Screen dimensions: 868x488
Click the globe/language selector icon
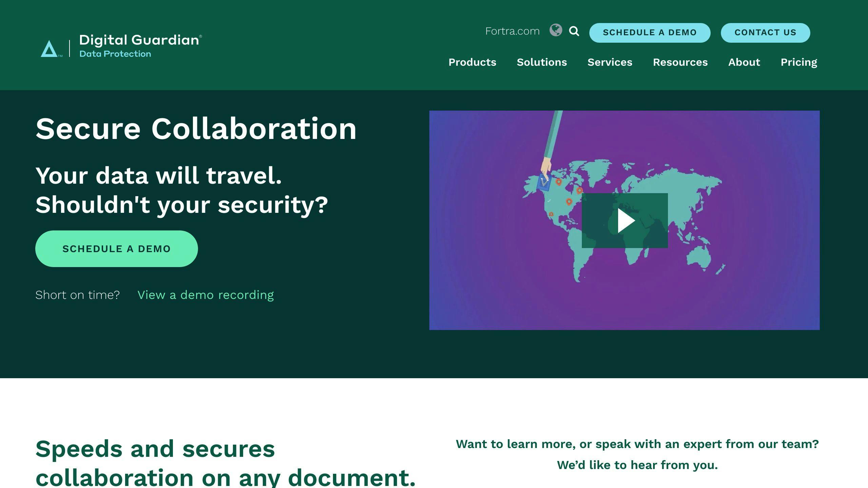556,31
